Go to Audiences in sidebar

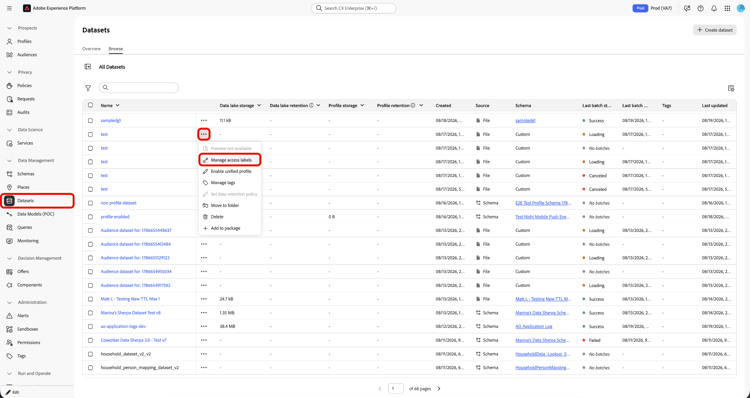[27, 55]
